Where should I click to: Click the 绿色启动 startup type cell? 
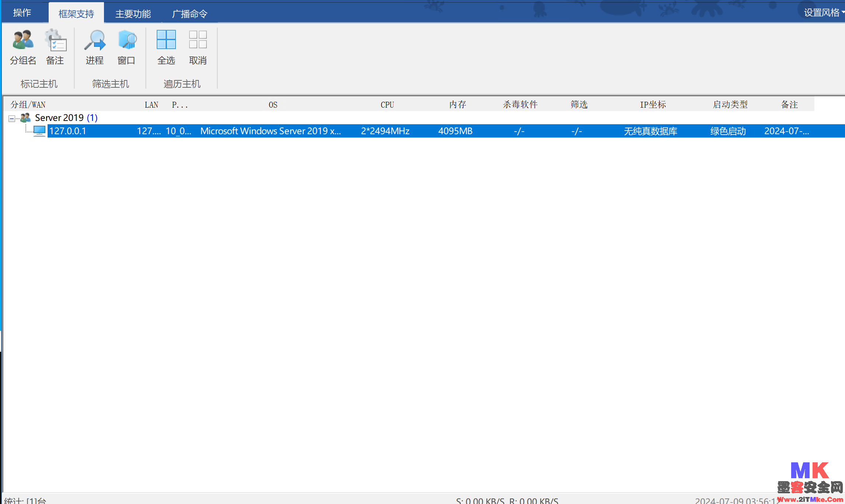pyautogui.click(x=728, y=131)
